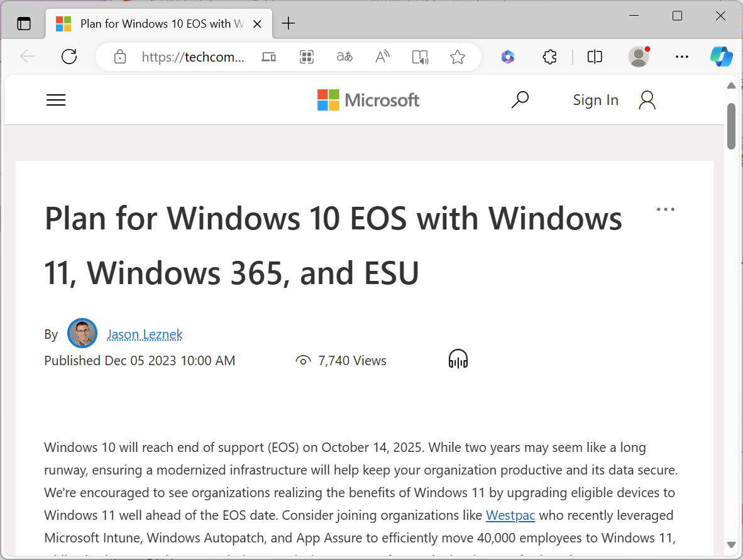Add this page to favorites
Screen dimensions: 743x560
click(457, 57)
